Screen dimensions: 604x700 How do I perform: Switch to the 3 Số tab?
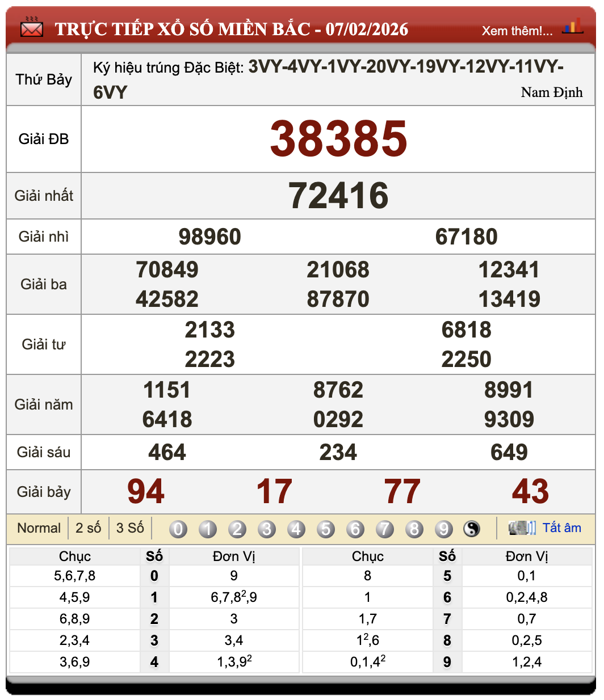pos(129,528)
